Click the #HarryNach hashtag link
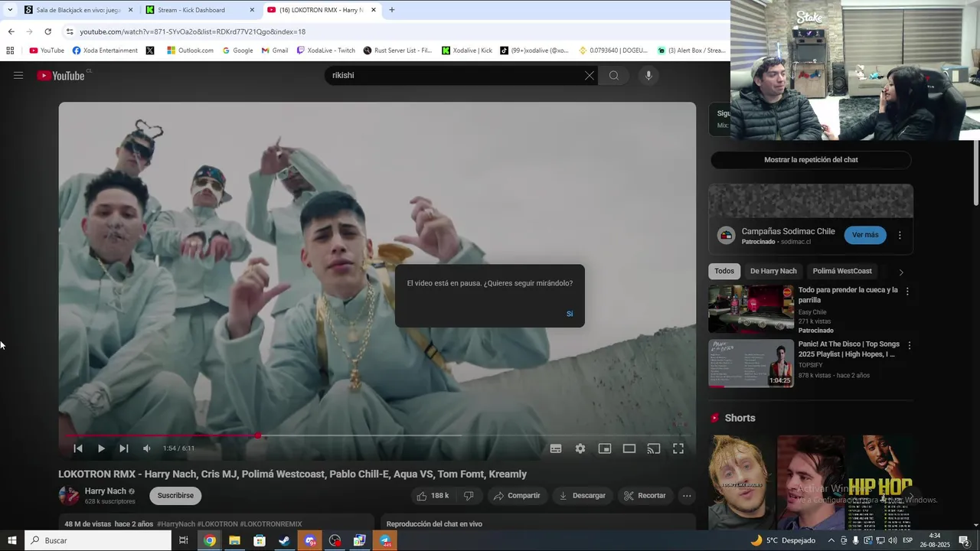The height and width of the screenshot is (551, 980). pos(177,524)
